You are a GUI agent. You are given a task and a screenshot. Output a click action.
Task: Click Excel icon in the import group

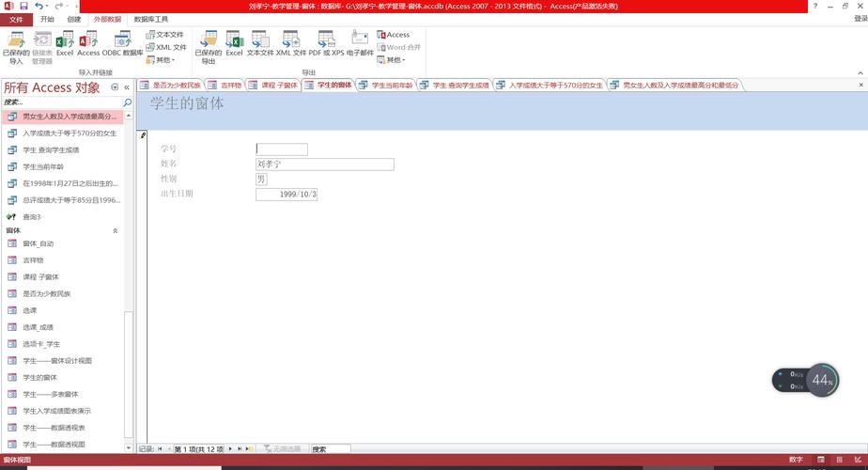click(64, 43)
